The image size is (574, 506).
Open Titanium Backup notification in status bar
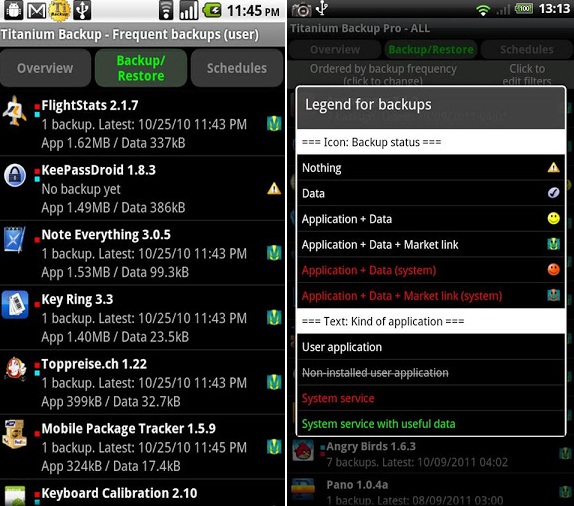click(60, 10)
